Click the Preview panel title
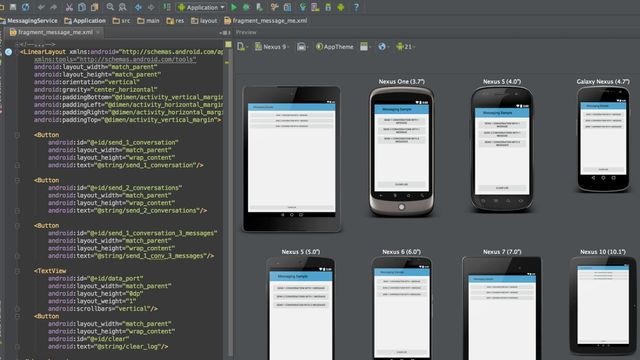 click(x=246, y=32)
